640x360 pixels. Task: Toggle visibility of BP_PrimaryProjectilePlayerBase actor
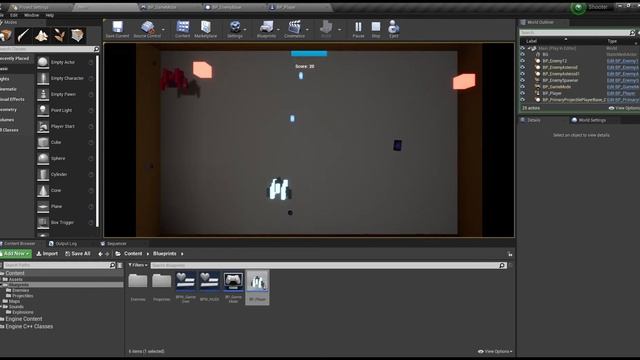[522, 100]
